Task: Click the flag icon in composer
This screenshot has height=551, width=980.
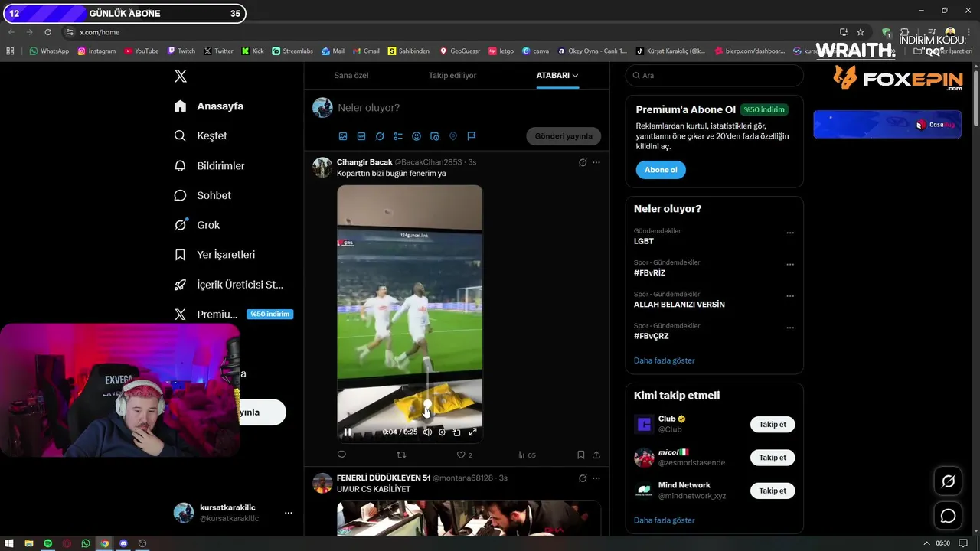Action: [x=472, y=136]
